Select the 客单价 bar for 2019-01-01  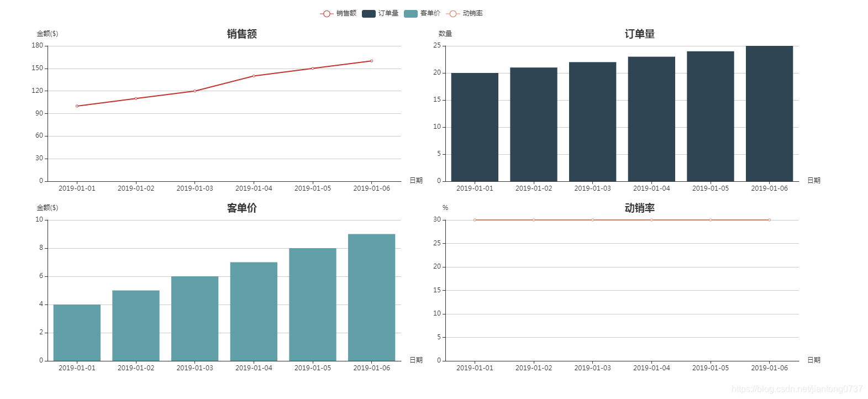pyautogui.click(x=77, y=333)
